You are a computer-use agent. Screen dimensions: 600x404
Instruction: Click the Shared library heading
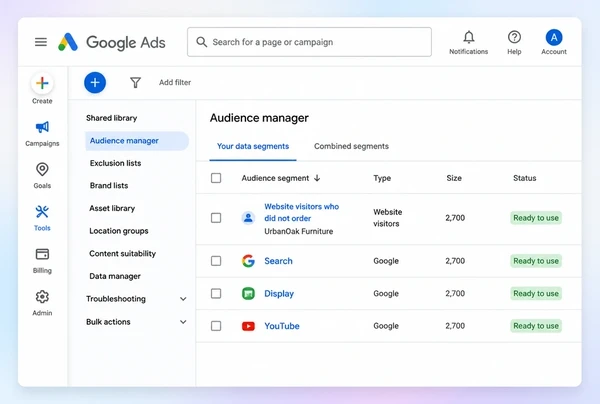[111, 118]
